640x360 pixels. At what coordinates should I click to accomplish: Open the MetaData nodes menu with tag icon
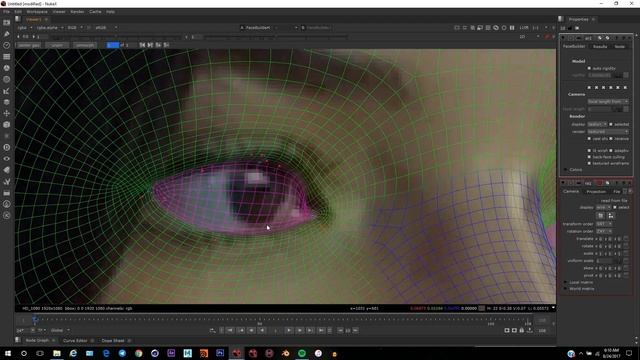point(7,170)
